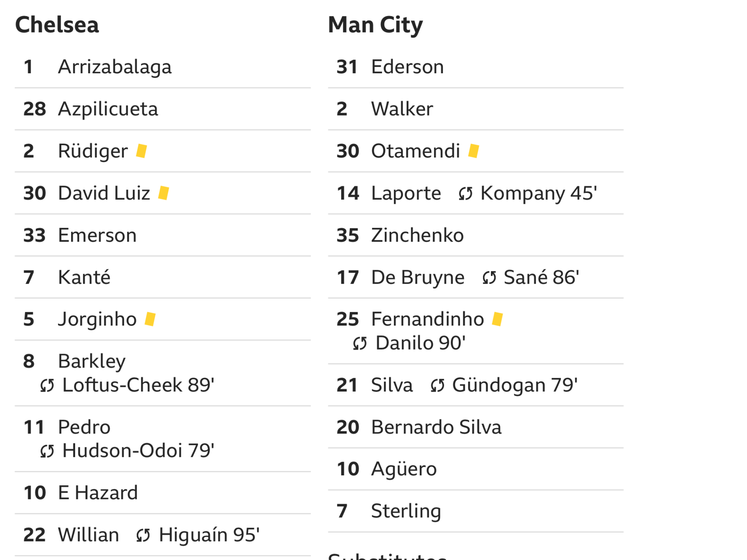The image size is (747, 560).
Task: Click the yellow card icon next to David Luiz
Action: pyautogui.click(x=163, y=193)
